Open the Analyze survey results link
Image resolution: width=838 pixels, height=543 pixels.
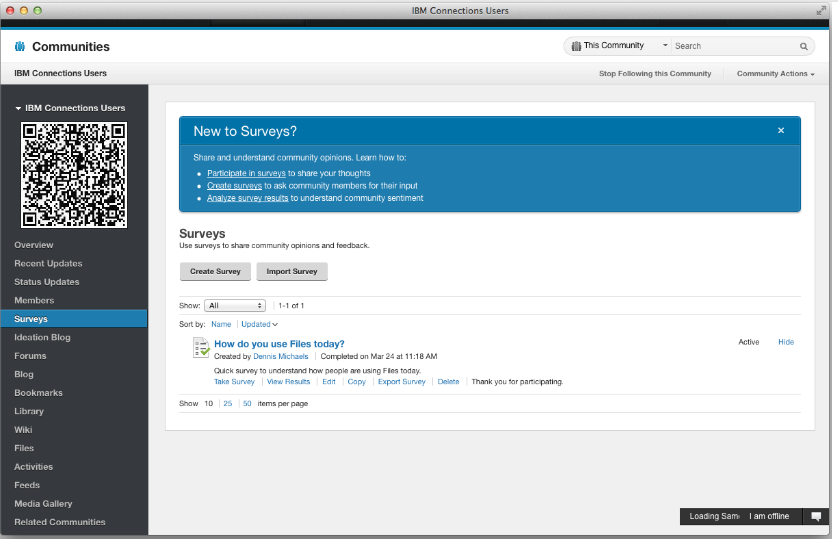pos(247,198)
